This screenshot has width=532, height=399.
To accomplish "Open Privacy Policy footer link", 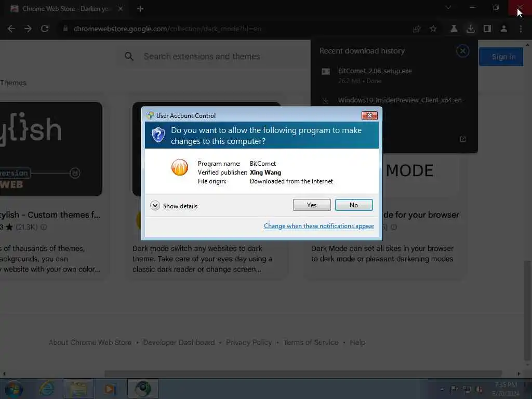I will pyautogui.click(x=249, y=342).
